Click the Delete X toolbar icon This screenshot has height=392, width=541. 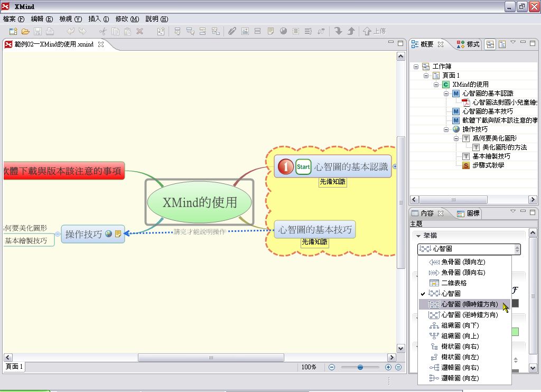pos(139,31)
